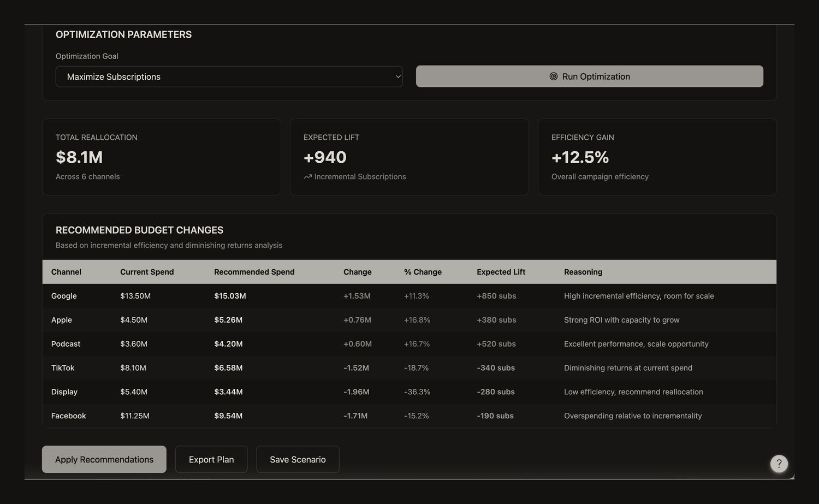
Task: Select the Google channel row
Action: 410,296
